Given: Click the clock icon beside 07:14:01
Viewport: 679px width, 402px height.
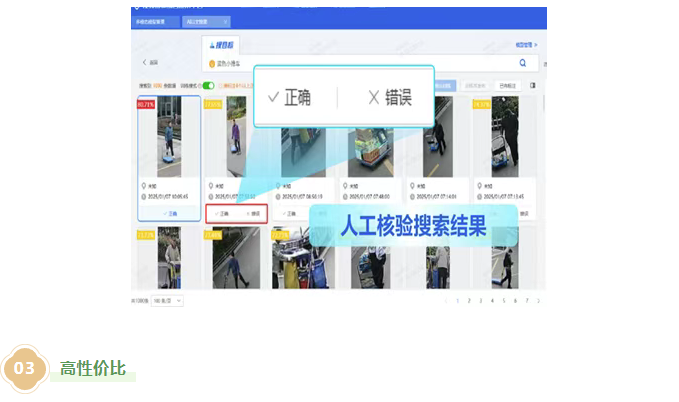Looking at the screenshot, I should tap(412, 196).
